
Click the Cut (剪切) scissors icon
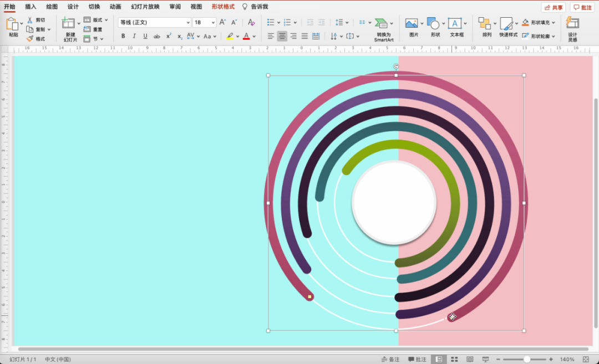tap(31, 20)
